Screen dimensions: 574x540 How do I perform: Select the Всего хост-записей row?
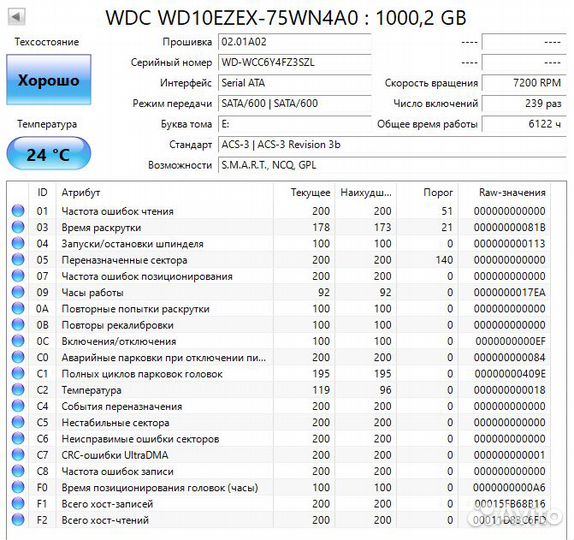click(279, 503)
